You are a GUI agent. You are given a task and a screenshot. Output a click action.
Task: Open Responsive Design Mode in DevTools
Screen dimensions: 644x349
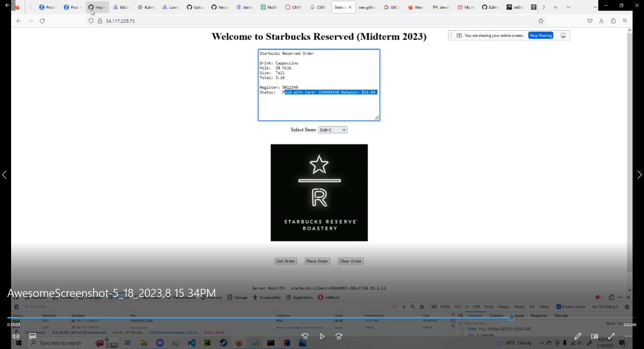click(x=611, y=298)
